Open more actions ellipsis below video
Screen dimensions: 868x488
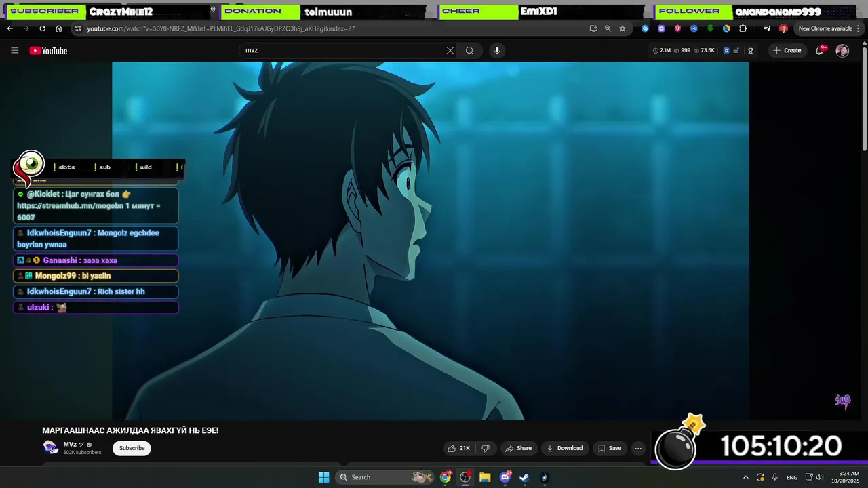point(638,448)
